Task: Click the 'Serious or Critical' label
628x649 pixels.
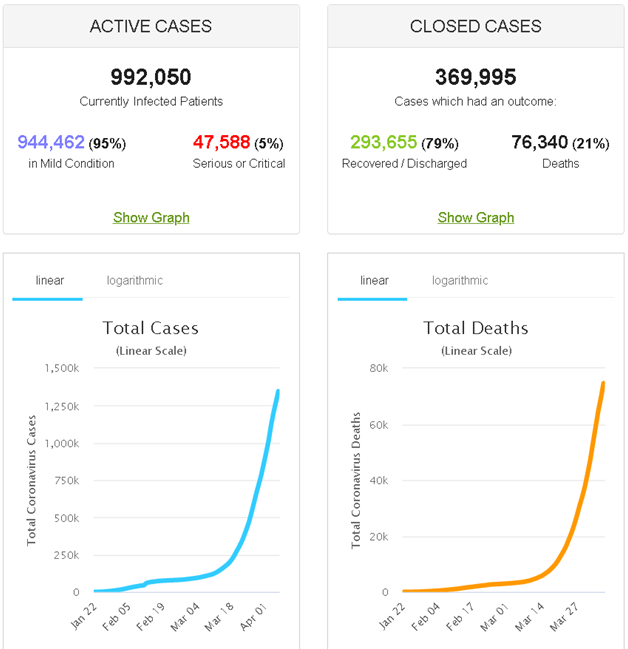Action: pyautogui.click(x=239, y=163)
